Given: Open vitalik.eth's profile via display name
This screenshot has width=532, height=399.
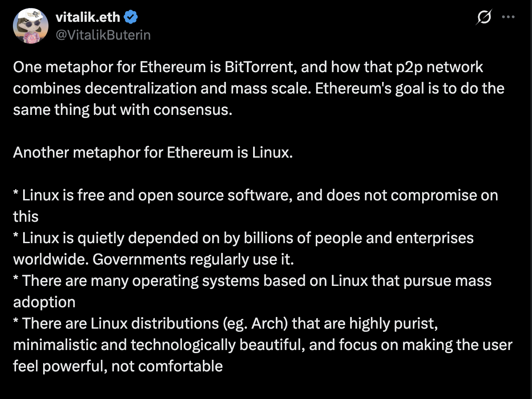Looking at the screenshot, I should click(x=87, y=17).
